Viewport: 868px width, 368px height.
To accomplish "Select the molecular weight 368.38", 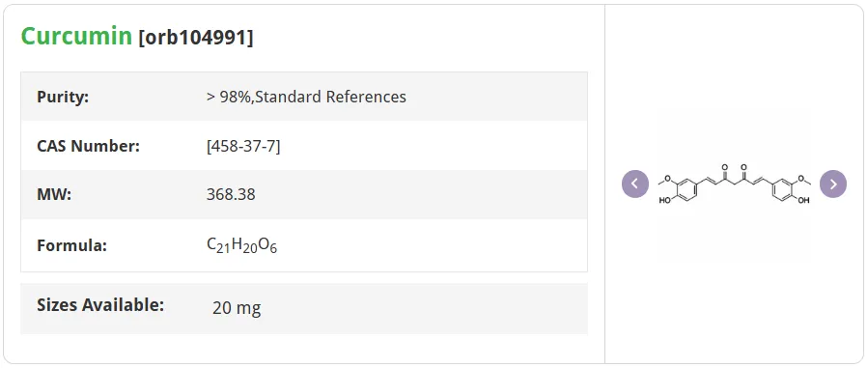I will tap(231, 195).
